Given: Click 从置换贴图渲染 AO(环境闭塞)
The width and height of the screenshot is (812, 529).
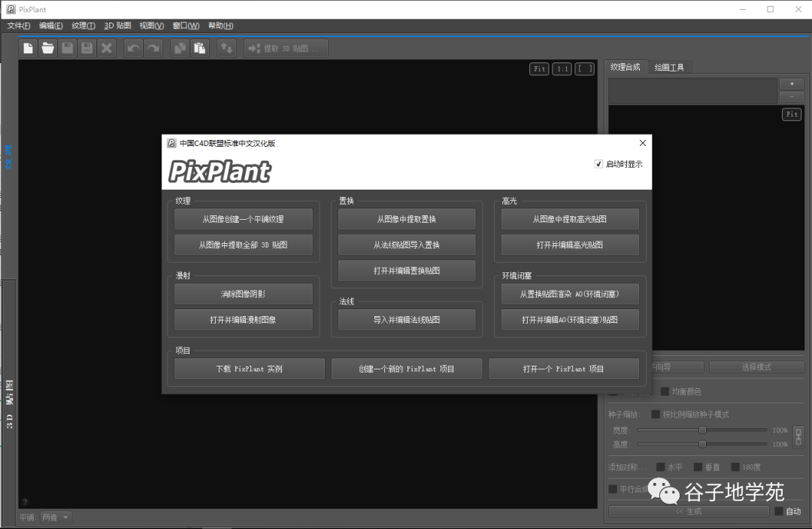Looking at the screenshot, I should (x=570, y=293).
